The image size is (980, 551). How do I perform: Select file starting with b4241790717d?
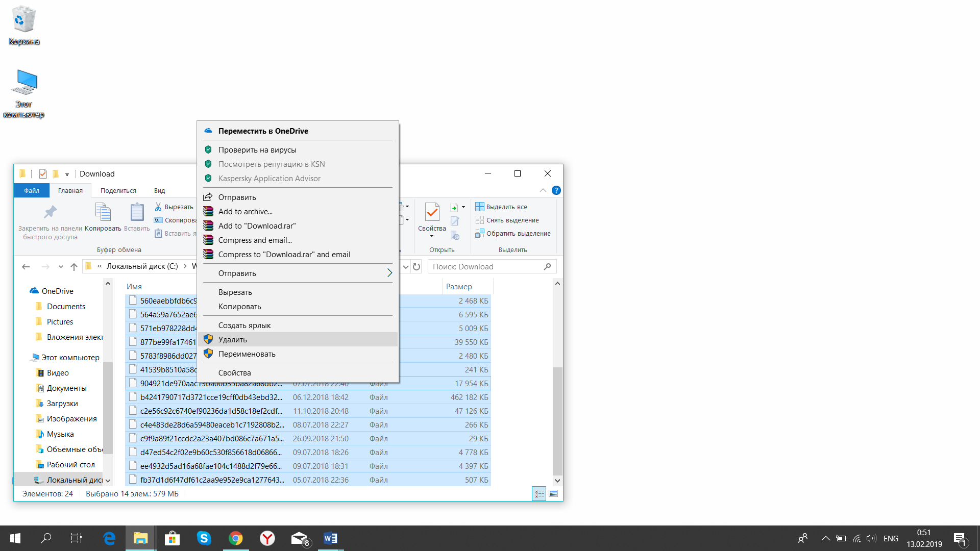click(x=308, y=397)
